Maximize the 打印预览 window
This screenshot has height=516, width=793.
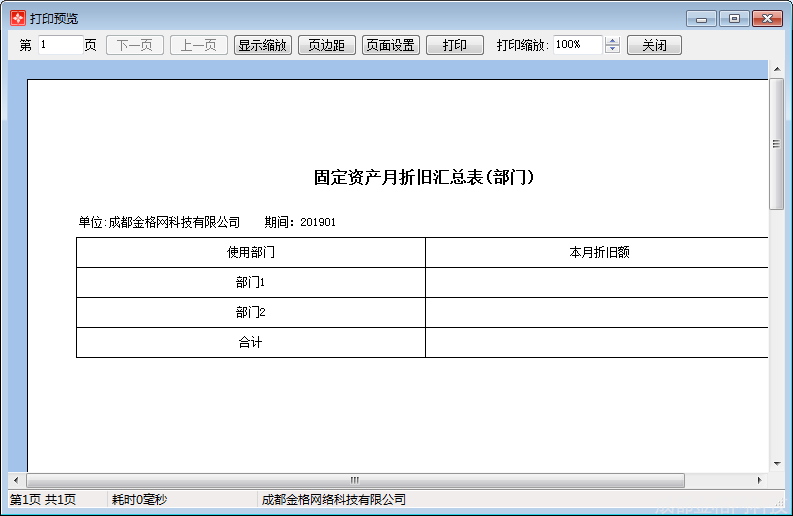coord(734,18)
